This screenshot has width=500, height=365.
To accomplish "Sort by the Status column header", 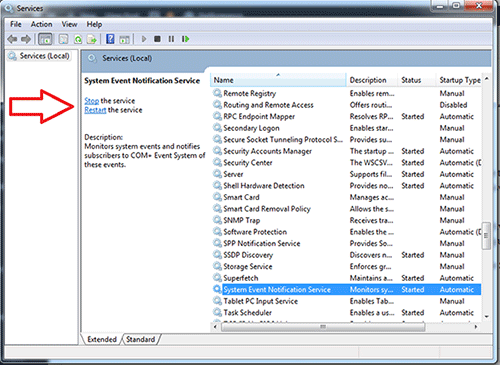I will pyautogui.click(x=417, y=80).
